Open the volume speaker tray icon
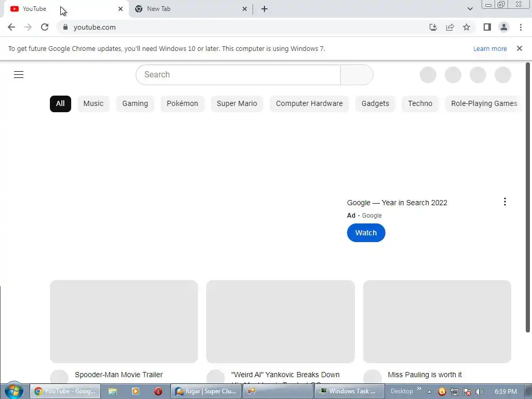 tap(480, 392)
